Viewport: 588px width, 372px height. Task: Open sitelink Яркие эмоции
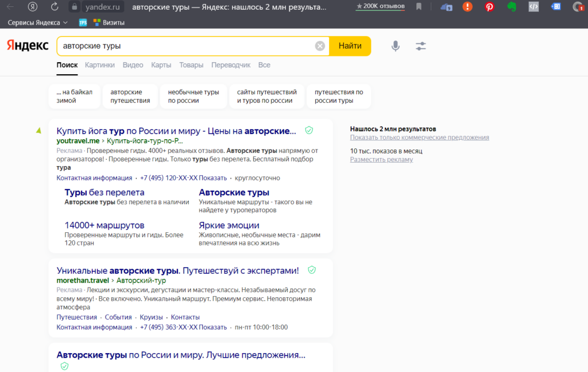(x=229, y=225)
